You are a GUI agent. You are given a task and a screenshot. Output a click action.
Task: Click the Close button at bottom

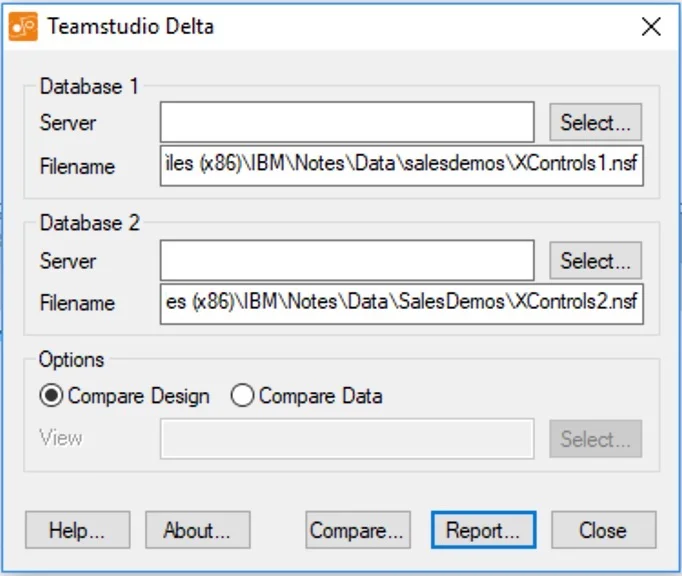[x=604, y=530]
